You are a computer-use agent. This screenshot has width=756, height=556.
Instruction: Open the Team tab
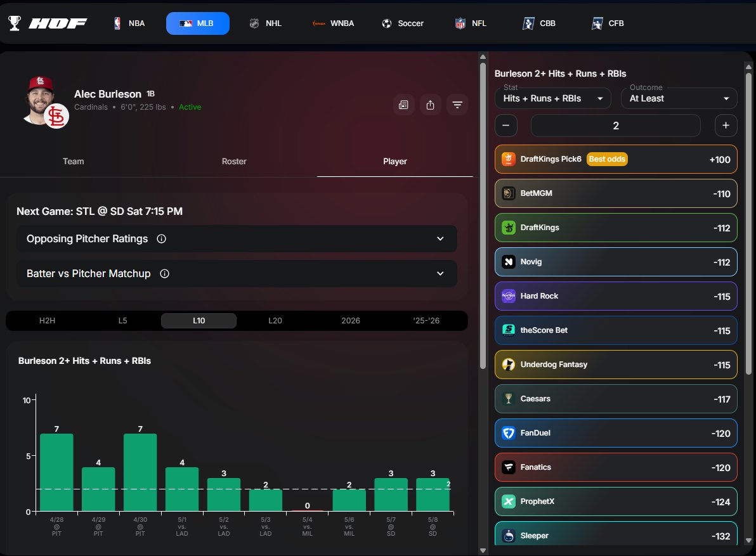[x=74, y=162]
